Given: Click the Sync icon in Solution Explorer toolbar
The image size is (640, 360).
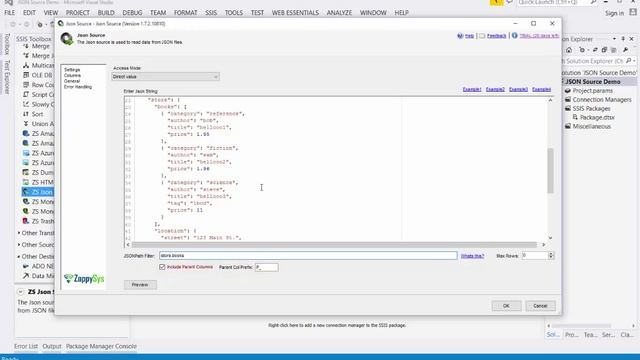Looking at the screenshot, I should pyautogui.click(x=595, y=50).
